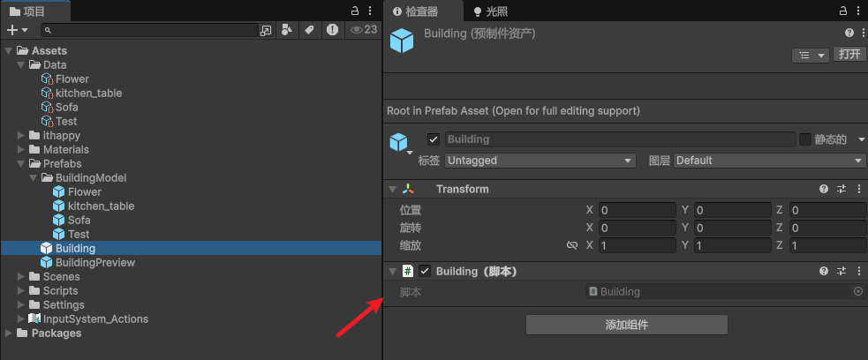Open the Inspector panel kebab menu

coord(860,11)
